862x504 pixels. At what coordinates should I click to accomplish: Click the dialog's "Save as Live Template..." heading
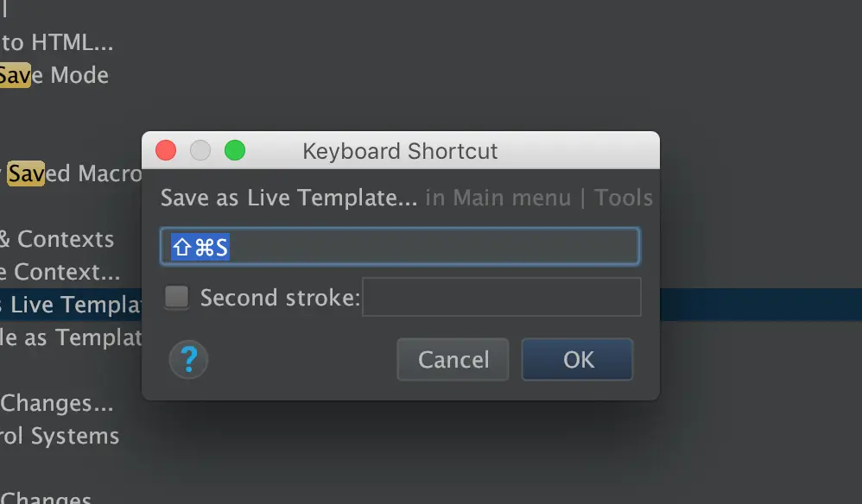click(x=289, y=198)
